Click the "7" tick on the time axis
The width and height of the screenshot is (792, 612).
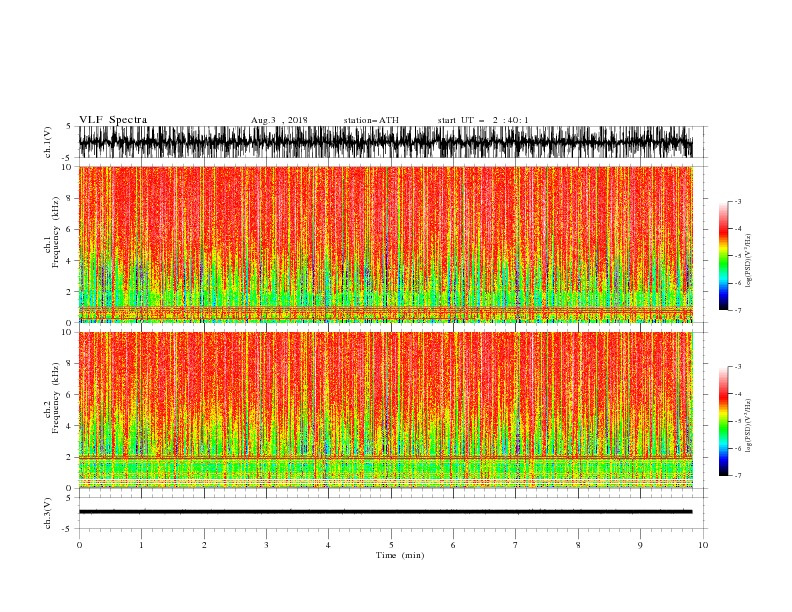[516, 545]
